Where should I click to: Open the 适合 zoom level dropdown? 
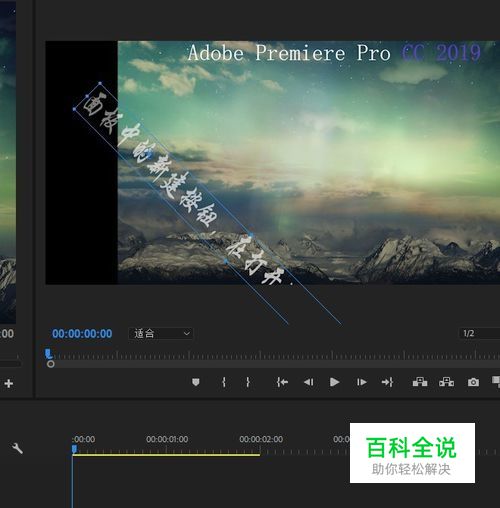161,333
